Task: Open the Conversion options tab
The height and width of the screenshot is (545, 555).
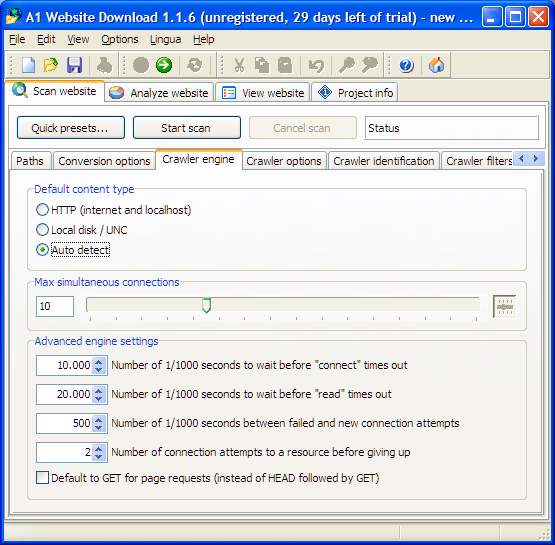Action: (x=104, y=161)
